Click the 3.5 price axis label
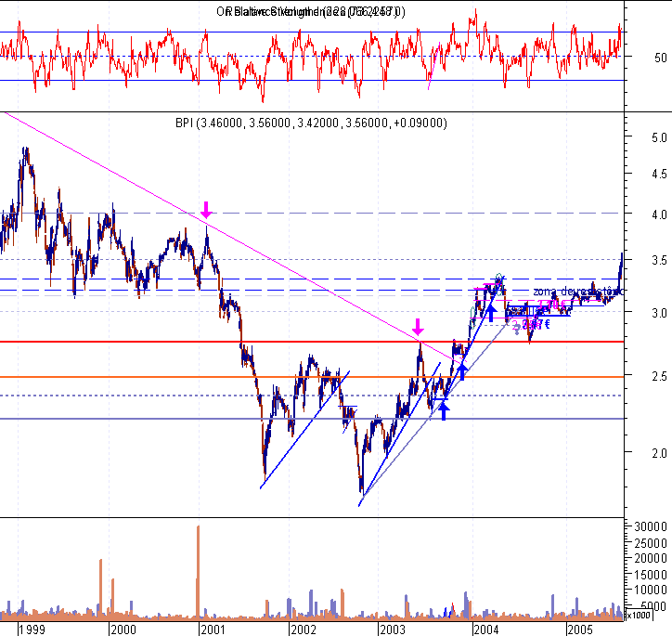This screenshot has height=636, width=672. tap(659, 260)
